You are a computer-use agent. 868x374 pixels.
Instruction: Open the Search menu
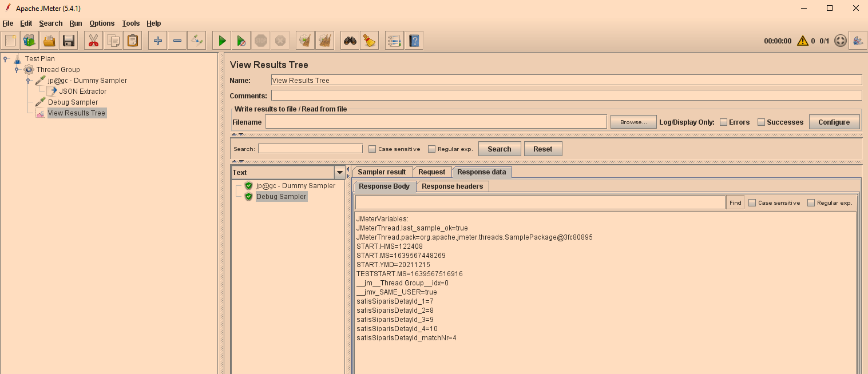[x=50, y=23]
